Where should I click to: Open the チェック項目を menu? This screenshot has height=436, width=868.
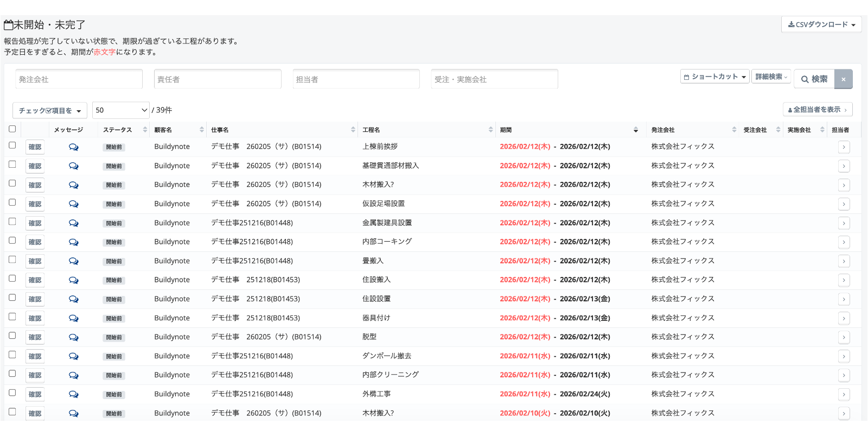[49, 111]
